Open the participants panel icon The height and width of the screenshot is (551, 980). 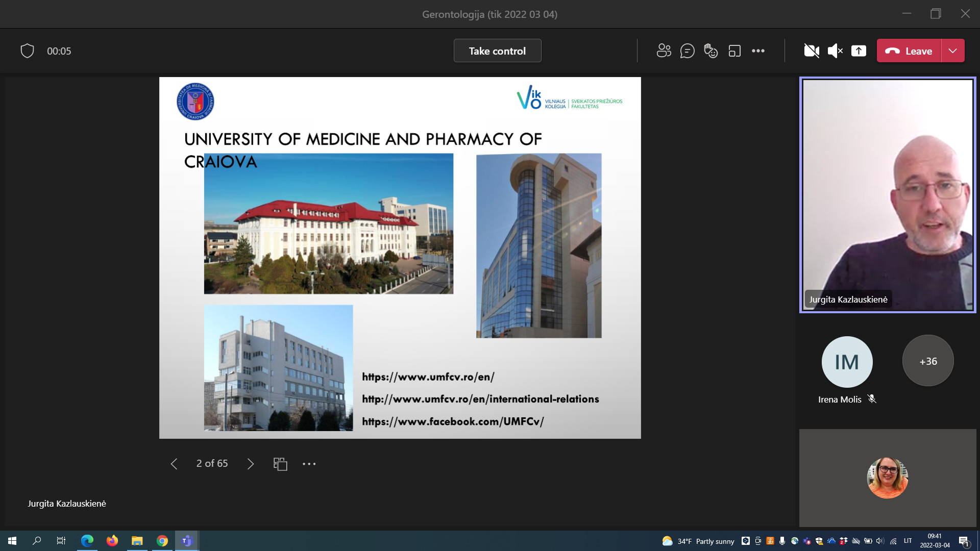click(x=664, y=51)
